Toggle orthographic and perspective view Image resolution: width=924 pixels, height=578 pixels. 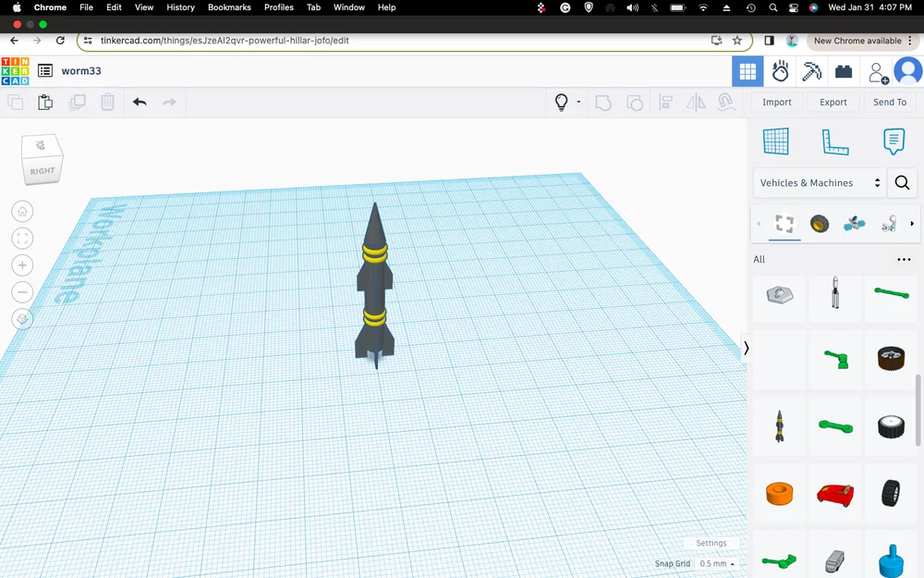point(22,319)
